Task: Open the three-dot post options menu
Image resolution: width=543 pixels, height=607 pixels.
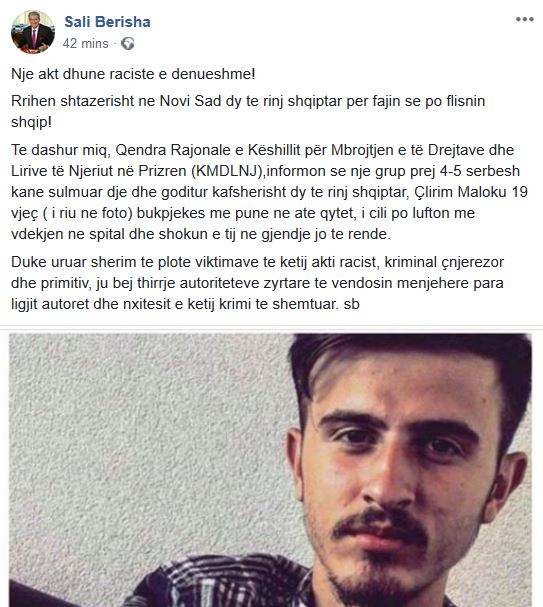Action: point(524,19)
